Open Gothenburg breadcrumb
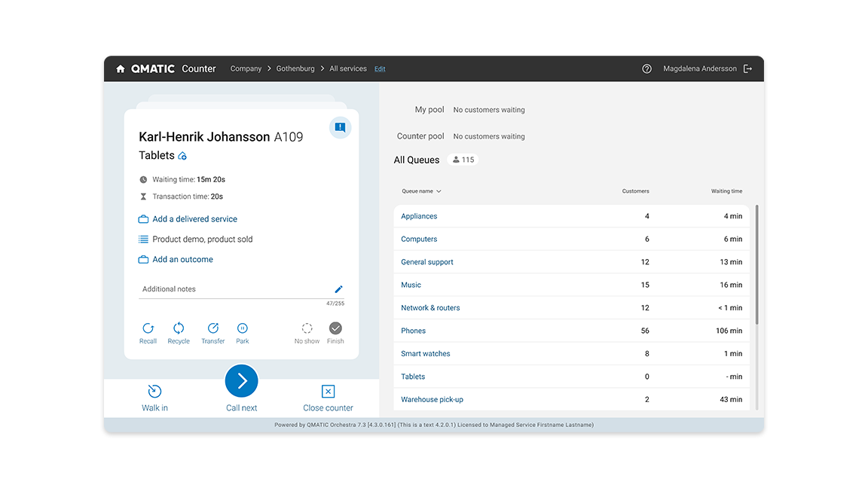This screenshot has width=868, height=488. click(x=295, y=69)
